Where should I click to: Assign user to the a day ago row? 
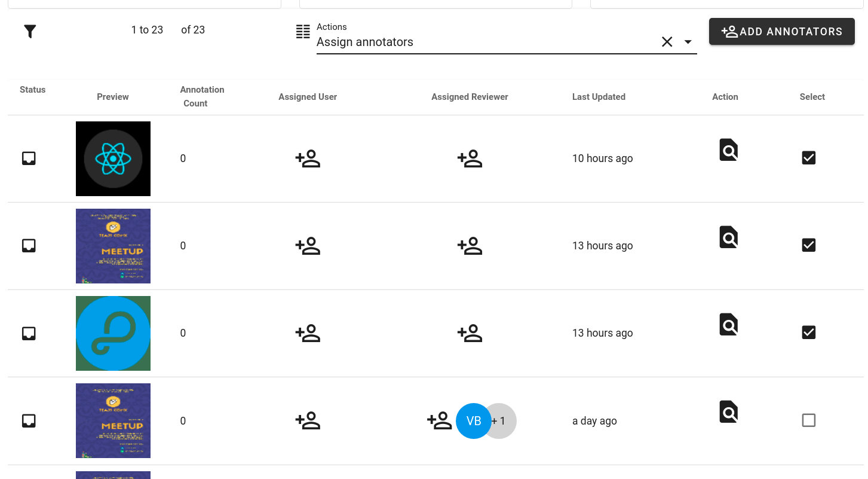click(x=308, y=421)
